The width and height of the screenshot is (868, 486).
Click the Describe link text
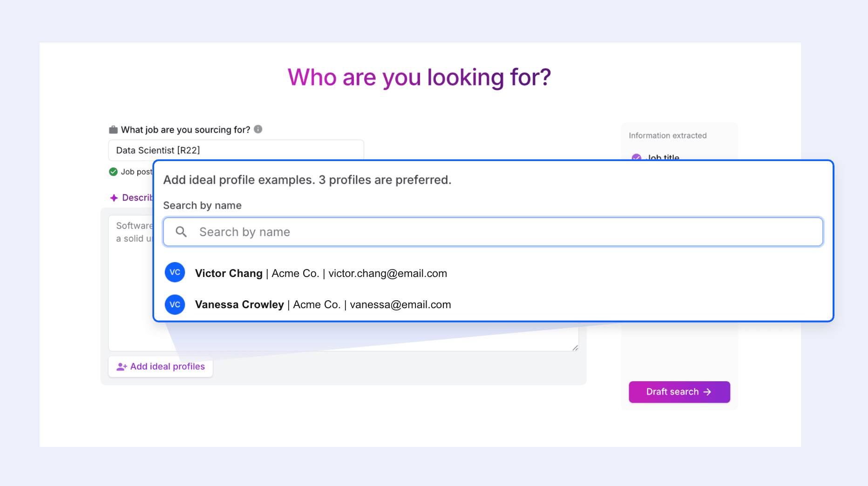coord(137,198)
